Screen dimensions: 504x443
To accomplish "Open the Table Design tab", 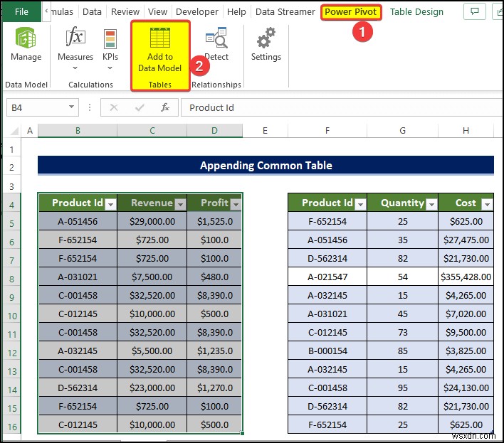I will (416, 12).
